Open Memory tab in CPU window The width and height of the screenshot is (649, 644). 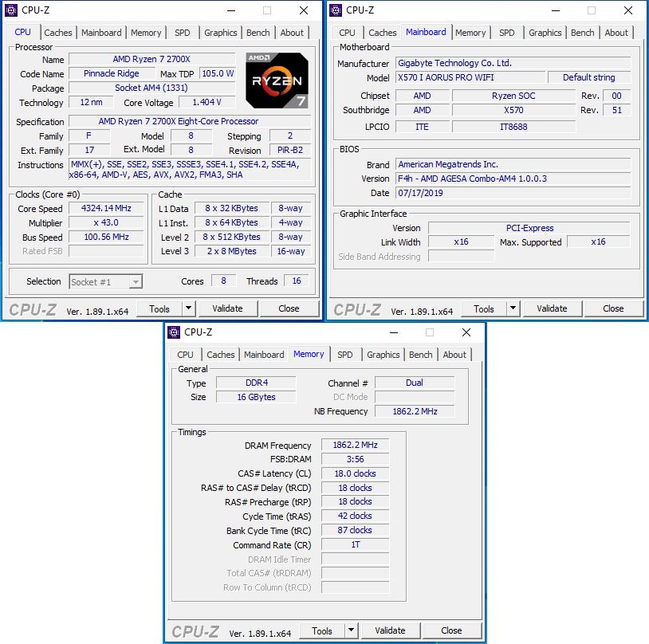coord(146,33)
